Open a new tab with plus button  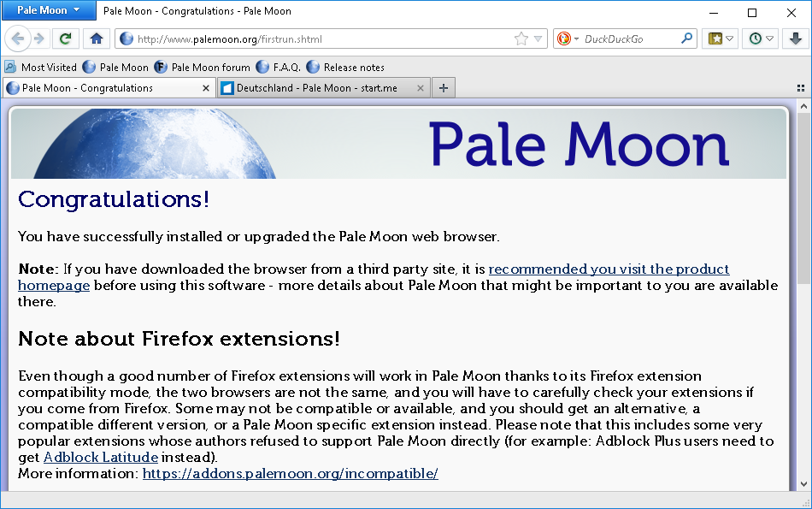coord(444,88)
